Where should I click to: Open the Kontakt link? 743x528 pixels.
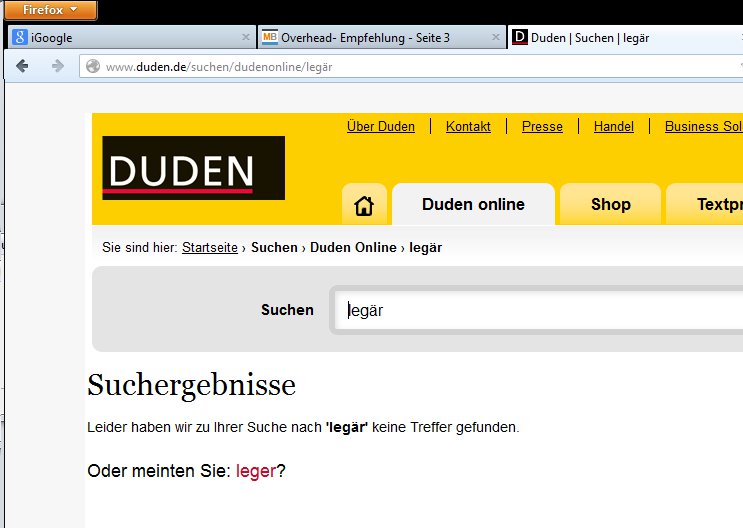click(x=468, y=127)
